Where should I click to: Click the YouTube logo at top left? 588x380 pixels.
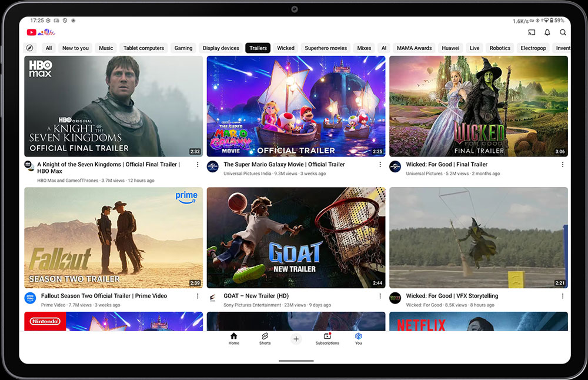pos(32,32)
